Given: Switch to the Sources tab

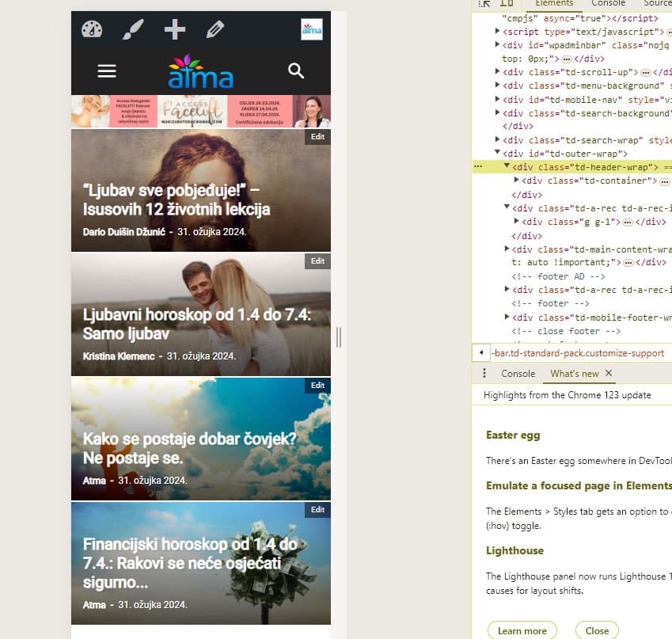Looking at the screenshot, I should click(x=658, y=3).
